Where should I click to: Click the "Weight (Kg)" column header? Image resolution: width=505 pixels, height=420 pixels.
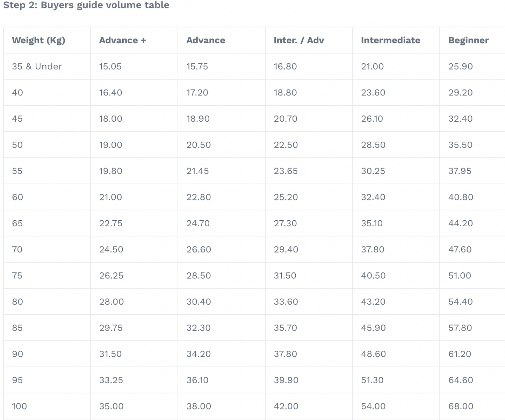(38, 40)
